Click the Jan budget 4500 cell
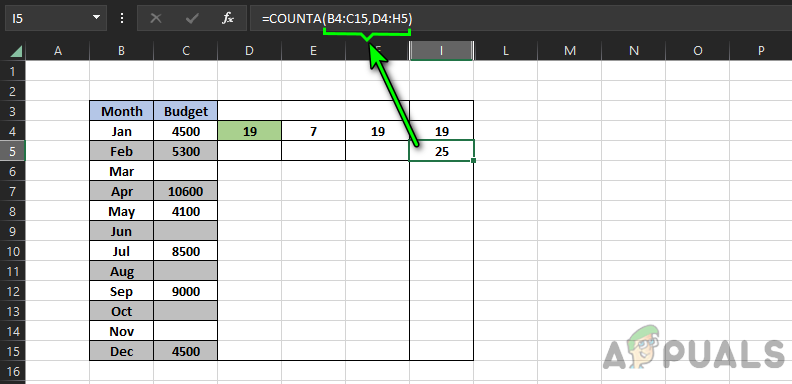The height and width of the screenshot is (384, 792). (x=186, y=131)
